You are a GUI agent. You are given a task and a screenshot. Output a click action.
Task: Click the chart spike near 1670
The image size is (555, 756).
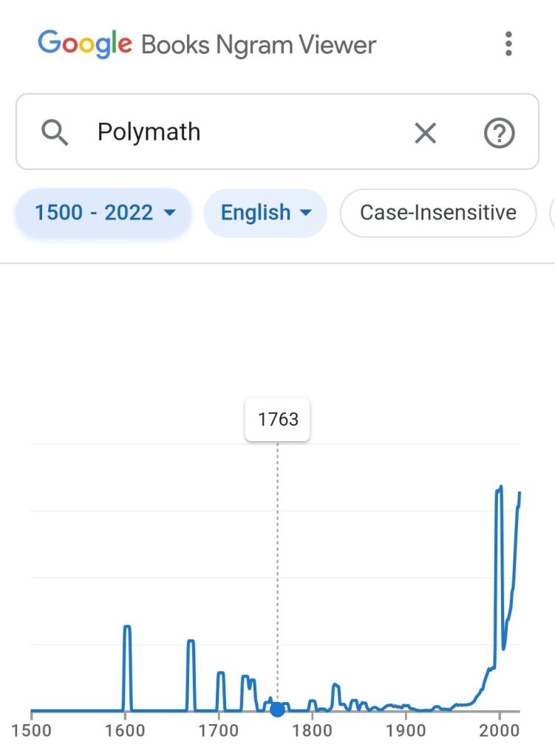pos(191,641)
